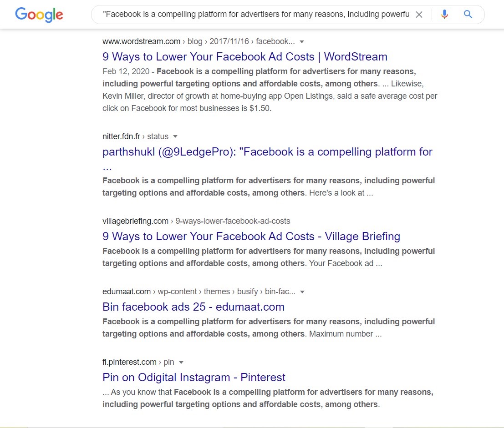This screenshot has height=428, width=504.
Task: Click the www.wordstream.com breadcrumb URL
Action: [141, 41]
